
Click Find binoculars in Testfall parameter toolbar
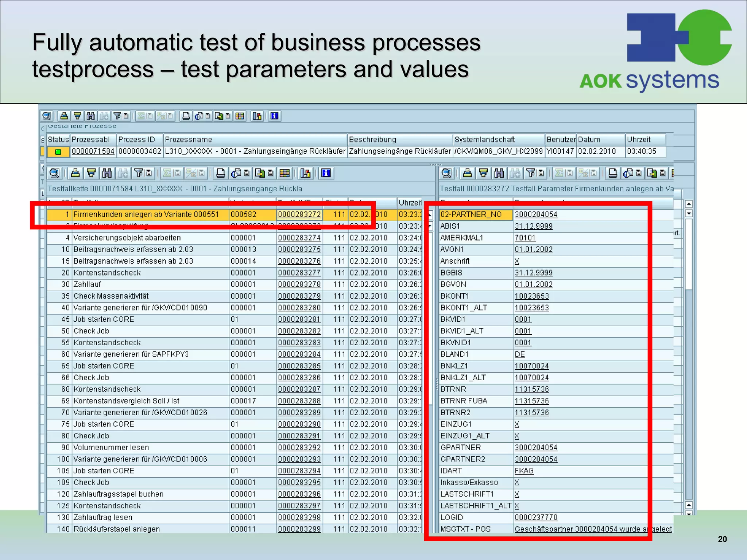tap(499, 173)
